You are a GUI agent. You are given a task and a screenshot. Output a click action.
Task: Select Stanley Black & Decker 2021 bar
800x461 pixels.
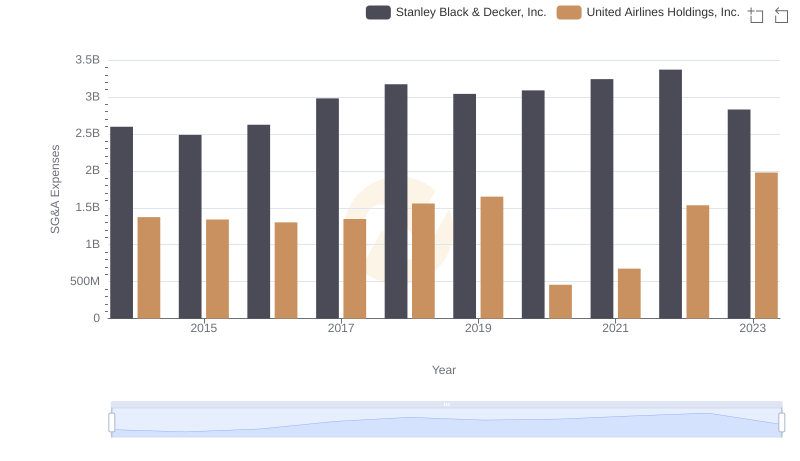(x=602, y=199)
